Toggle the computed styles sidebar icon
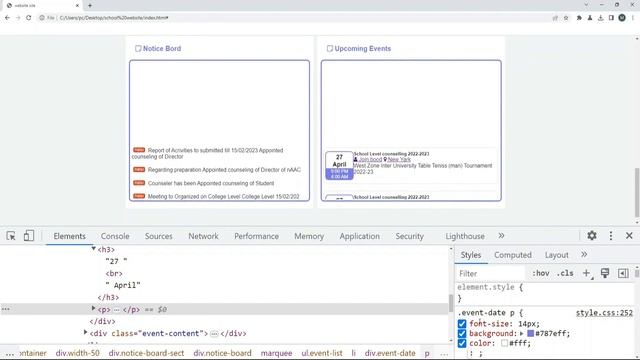This screenshot has height=360, width=640. click(x=623, y=273)
